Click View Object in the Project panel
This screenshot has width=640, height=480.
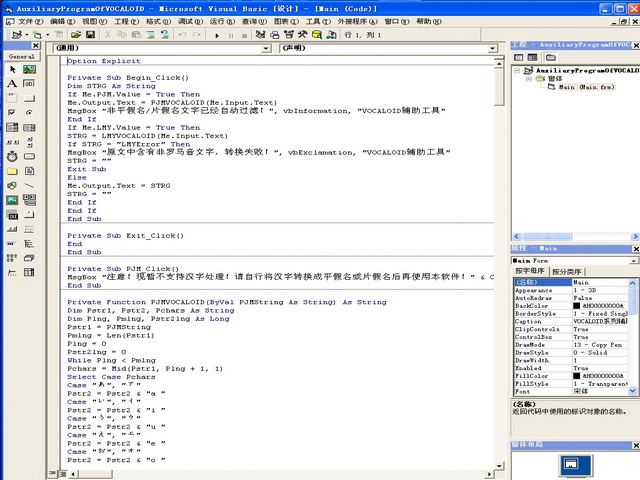pos(532,57)
